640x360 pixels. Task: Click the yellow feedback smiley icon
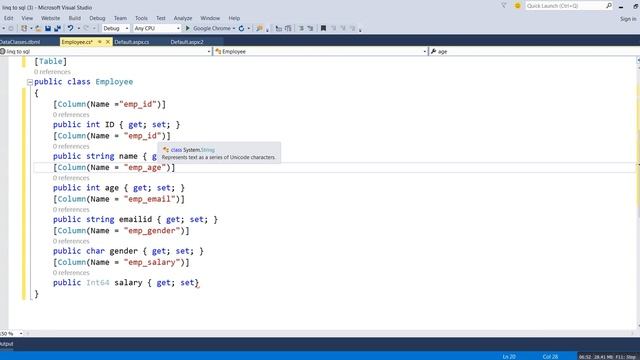tap(518, 6)
